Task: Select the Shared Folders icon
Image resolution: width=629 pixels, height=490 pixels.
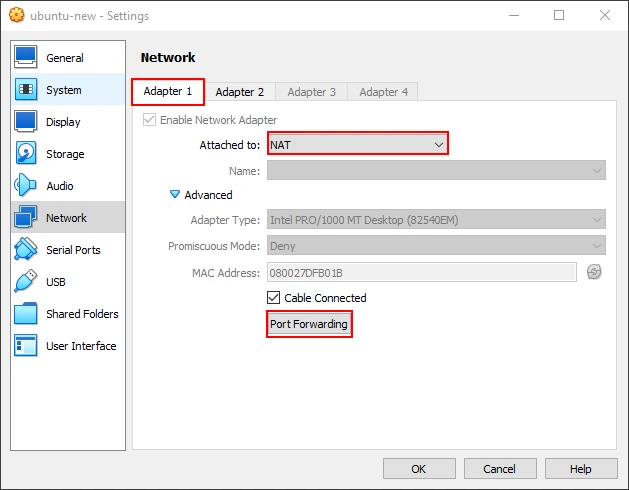Action: pyautogui.click(x=27, y=314)
